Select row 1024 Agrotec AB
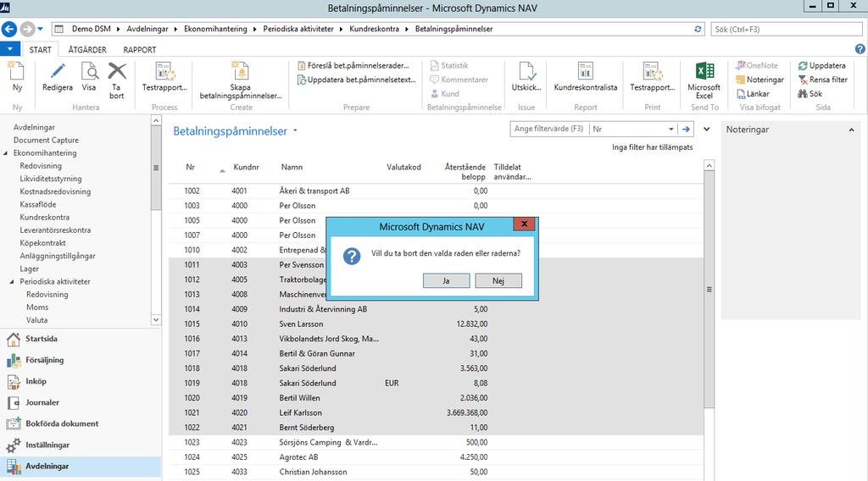This screenshot has height=481, width=868. [x=436, y=457]
